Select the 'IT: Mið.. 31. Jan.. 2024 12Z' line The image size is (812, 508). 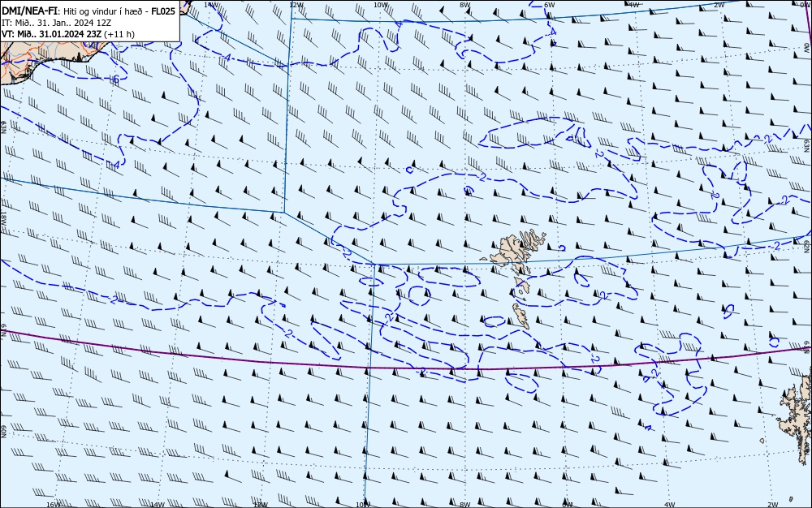tap(57, 23)
